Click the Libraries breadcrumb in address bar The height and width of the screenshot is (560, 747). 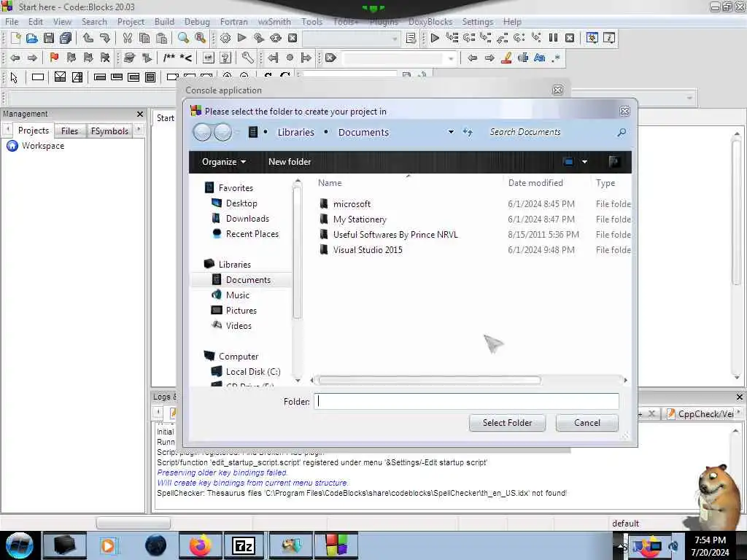pos(296,133)
